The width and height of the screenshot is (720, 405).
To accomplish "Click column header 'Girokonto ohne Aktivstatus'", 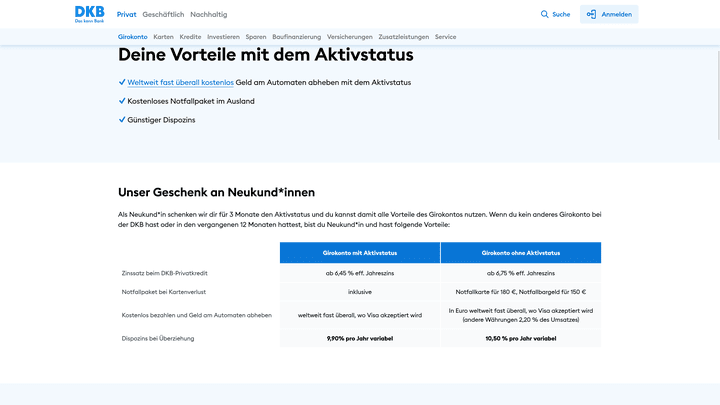I will click(521, 253).
